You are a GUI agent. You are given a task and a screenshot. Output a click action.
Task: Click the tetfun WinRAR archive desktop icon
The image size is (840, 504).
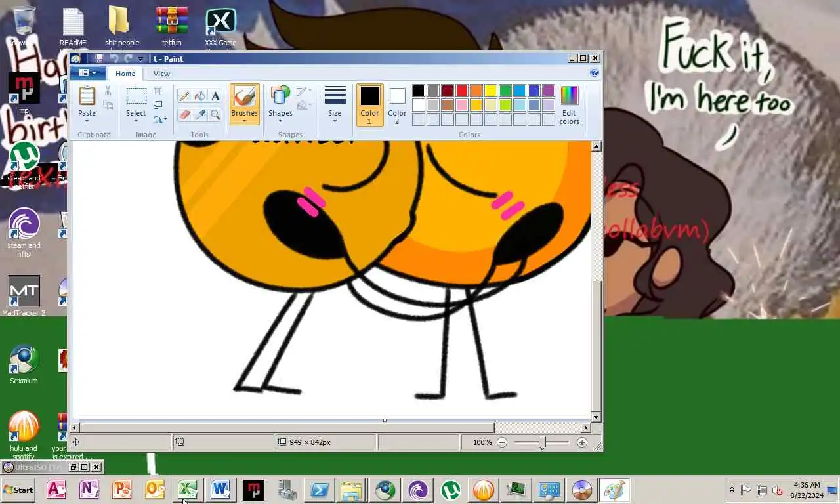(171, 26)
